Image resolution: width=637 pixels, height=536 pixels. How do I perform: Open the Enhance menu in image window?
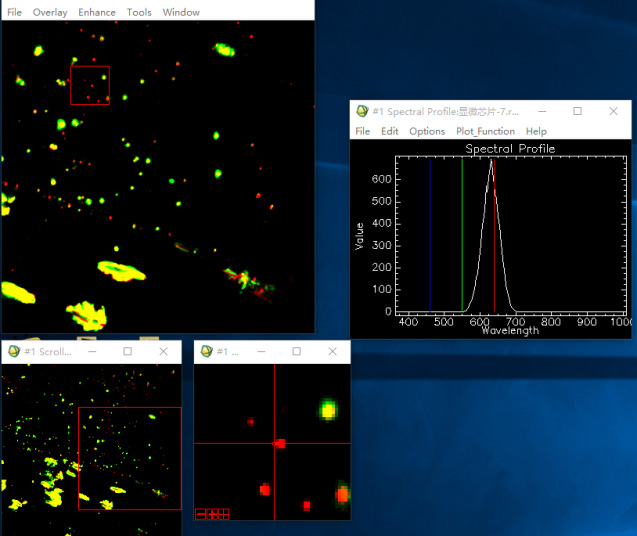pyautogui.click(x=97, y=13)
